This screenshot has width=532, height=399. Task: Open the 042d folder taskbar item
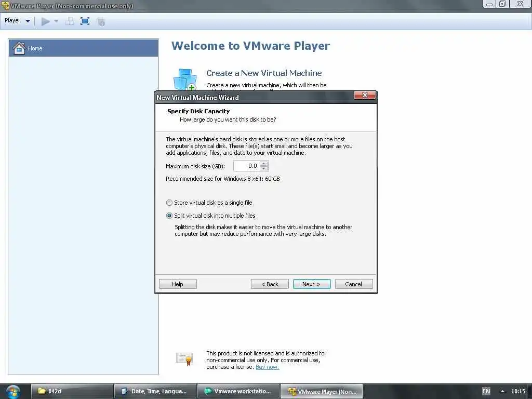click(x=72, y=391)
